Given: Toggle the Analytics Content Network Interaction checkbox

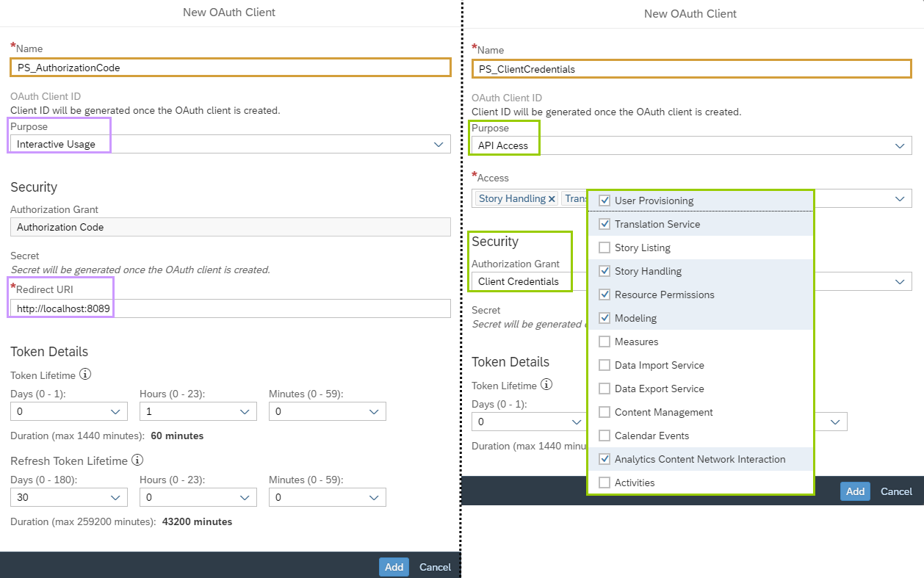Looking at the screenshot, I should point(604,459).
